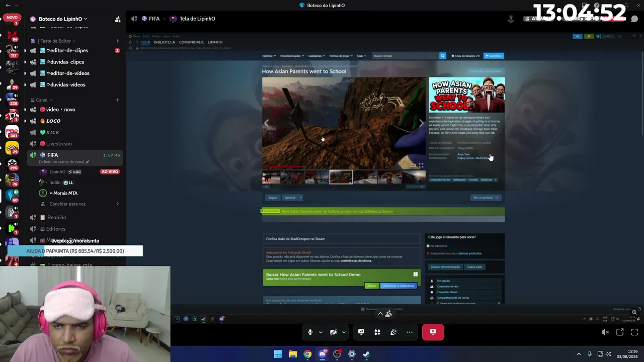Open LOJA tab in shared Steam window
The image size is (644, 362).
145,42
